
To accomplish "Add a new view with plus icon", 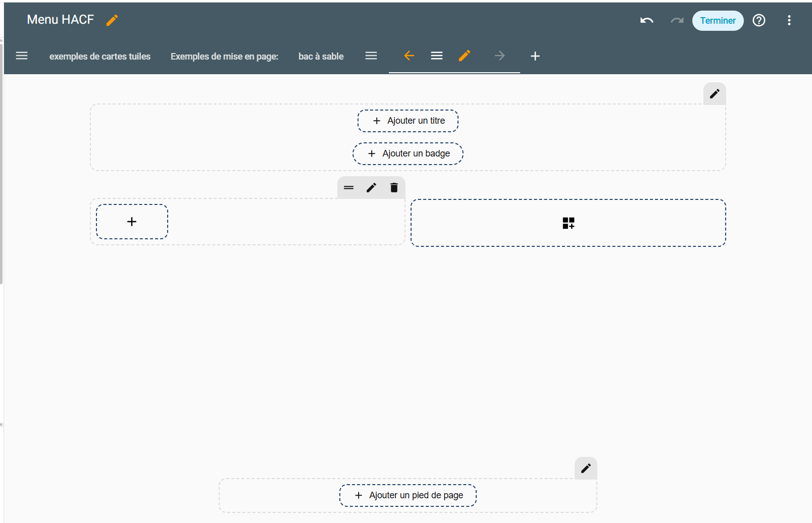I will click(535, 56).
